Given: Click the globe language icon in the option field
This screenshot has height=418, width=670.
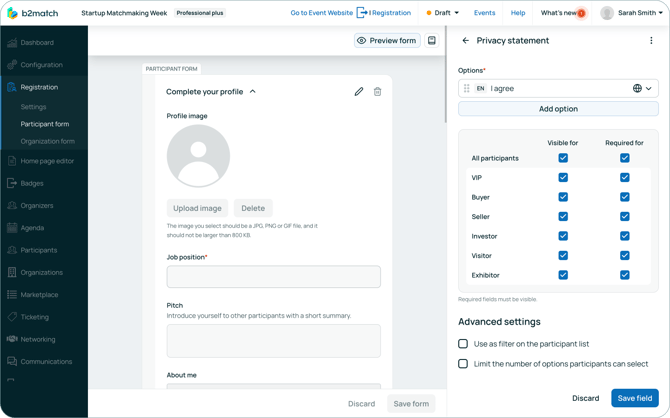Looking at the screenshot, I should click(x=637, y=88).
